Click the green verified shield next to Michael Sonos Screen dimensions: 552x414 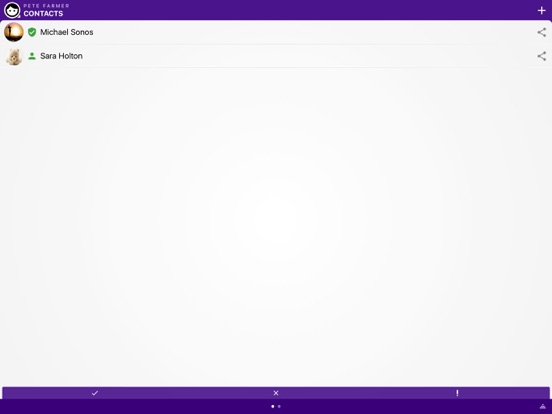pyautogui.click(x=32, y=32)
